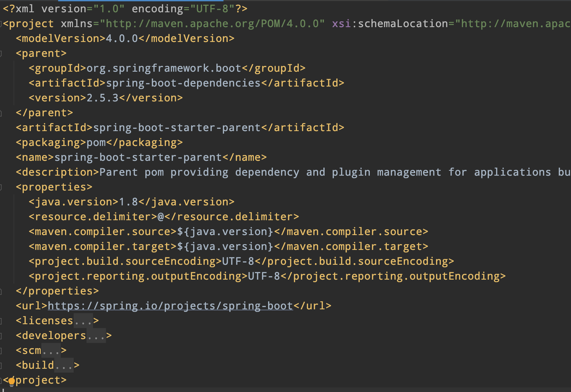Viewport: 571px width, 392px height.
Task: Collapse the properties element fold marker
Action: (1, 187)
